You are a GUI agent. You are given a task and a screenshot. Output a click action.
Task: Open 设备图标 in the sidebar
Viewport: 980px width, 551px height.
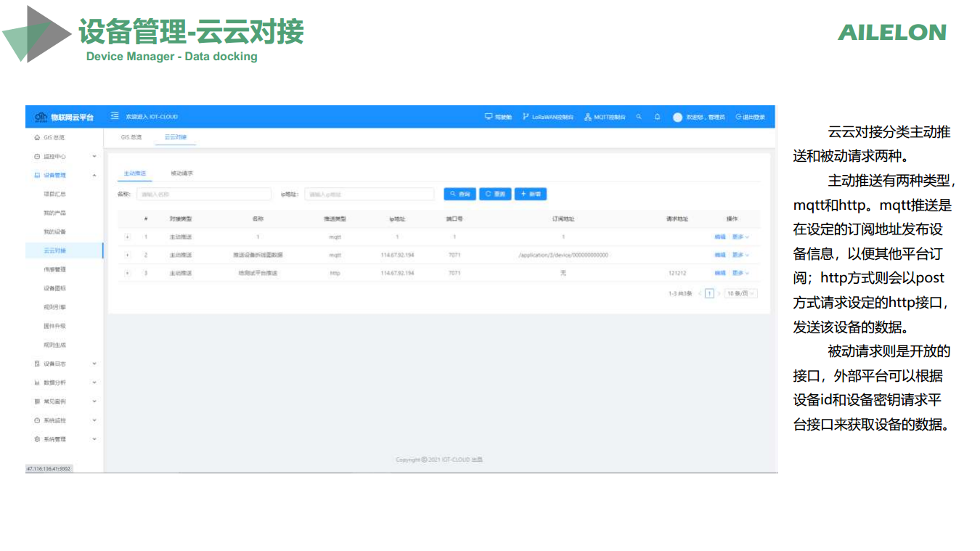pyautogui.click(x=54, y=288)
